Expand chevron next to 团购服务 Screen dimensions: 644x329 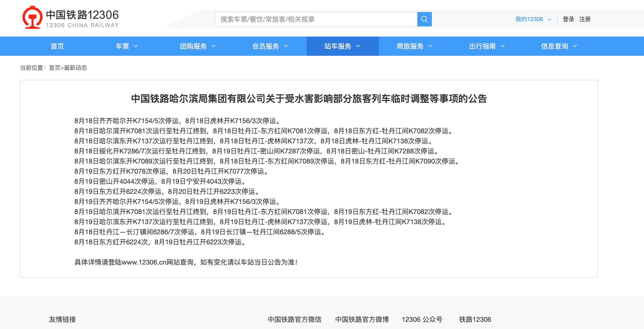pos(213,46)
